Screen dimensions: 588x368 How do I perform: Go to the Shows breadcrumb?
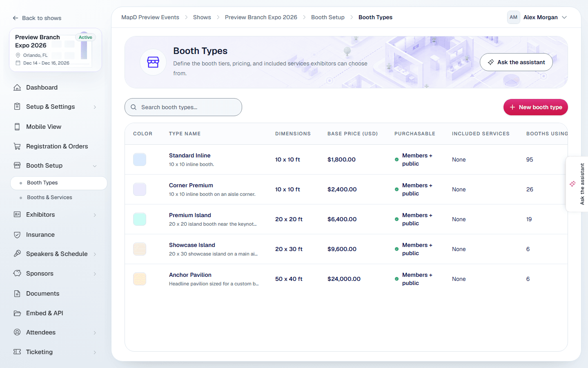[x=202, y=17]
